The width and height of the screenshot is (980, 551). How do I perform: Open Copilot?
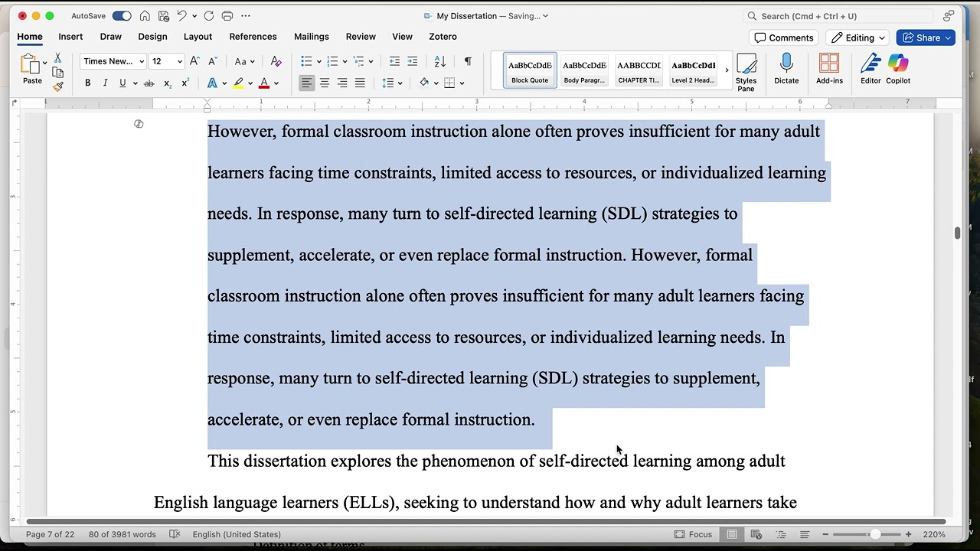point(898,69)
